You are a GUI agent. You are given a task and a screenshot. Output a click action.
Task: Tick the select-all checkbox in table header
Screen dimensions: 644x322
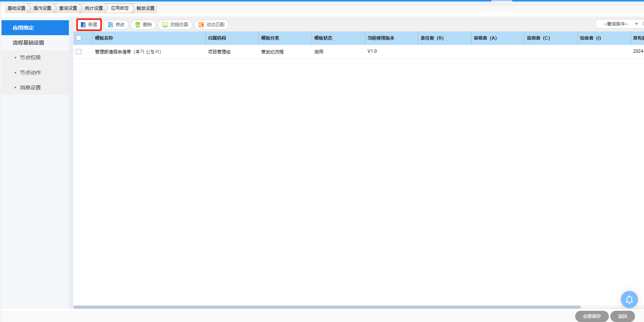79,38
